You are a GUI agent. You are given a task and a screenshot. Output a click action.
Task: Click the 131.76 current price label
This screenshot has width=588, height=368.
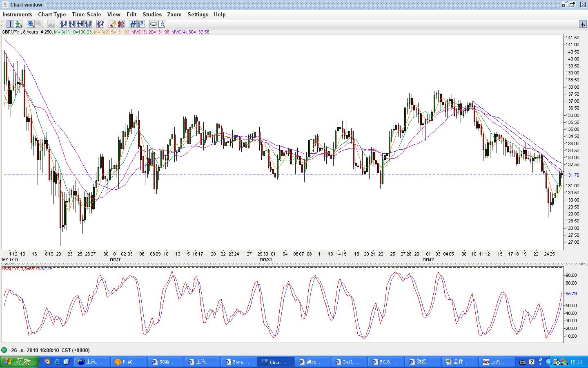tap(572, 175)
